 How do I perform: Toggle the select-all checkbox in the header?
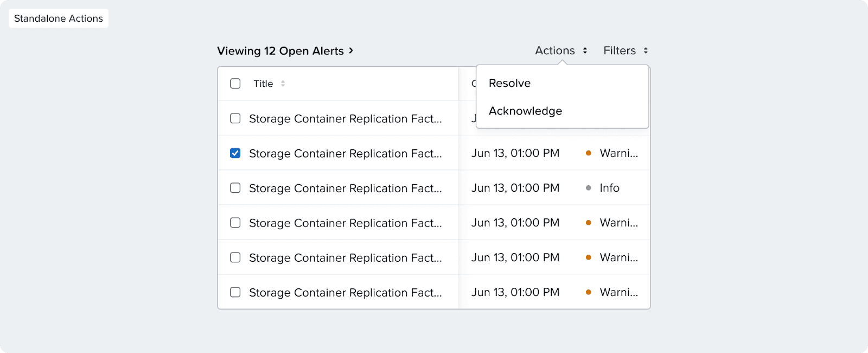(x=235, y=84)
